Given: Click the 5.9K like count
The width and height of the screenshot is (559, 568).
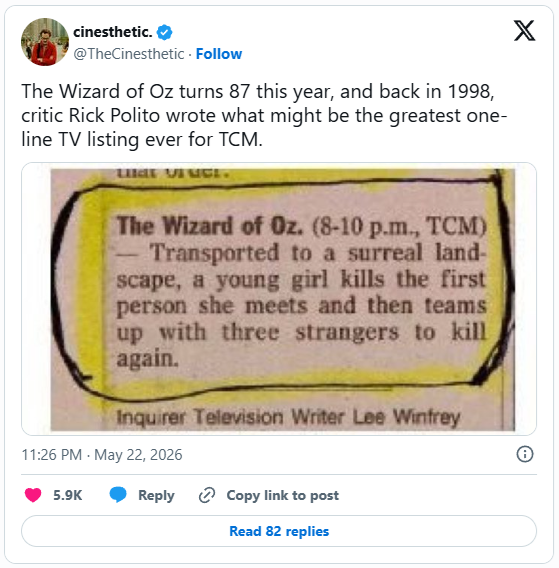Looking at the screenshot, I should 68,495.
